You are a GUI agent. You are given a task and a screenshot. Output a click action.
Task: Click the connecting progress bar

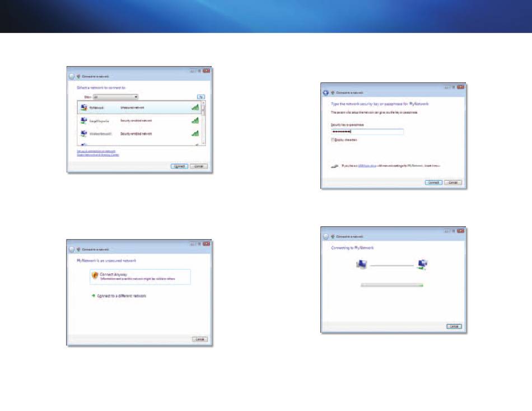(x=391, y=284)
